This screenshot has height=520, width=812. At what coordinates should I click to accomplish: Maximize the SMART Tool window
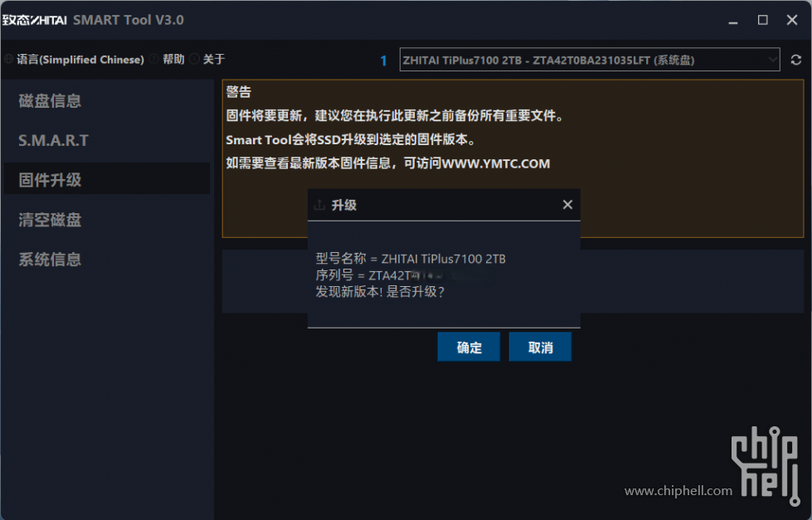(762, 20)
